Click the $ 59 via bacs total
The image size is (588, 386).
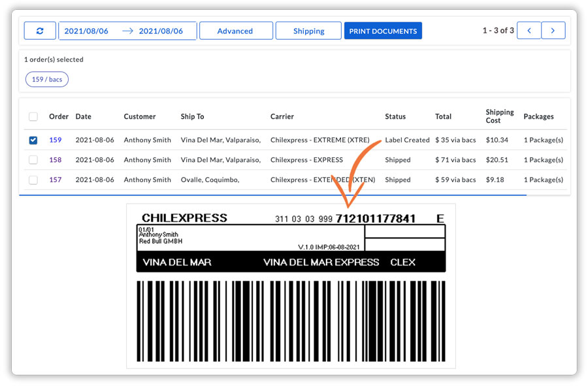coord(455,180)
